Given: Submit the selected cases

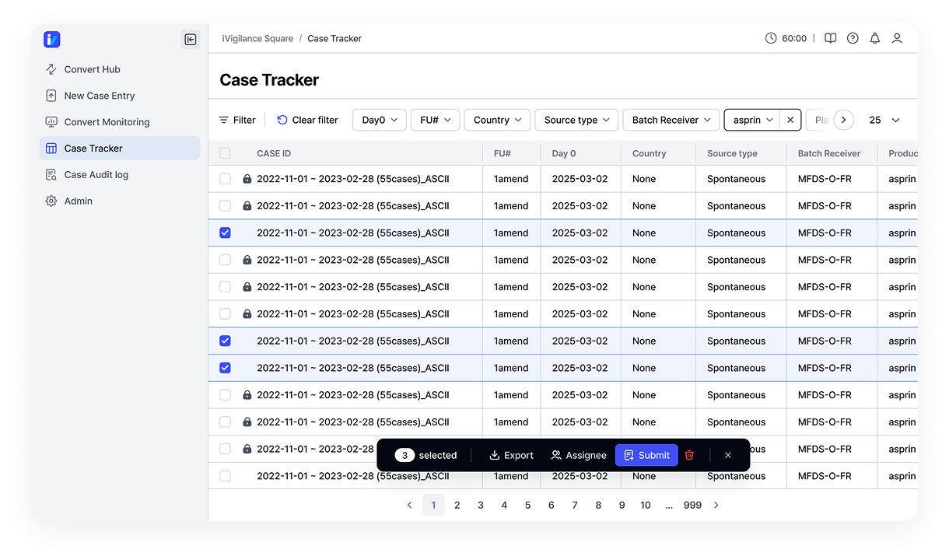Looking at the screenshot, I should click(646, 455).
